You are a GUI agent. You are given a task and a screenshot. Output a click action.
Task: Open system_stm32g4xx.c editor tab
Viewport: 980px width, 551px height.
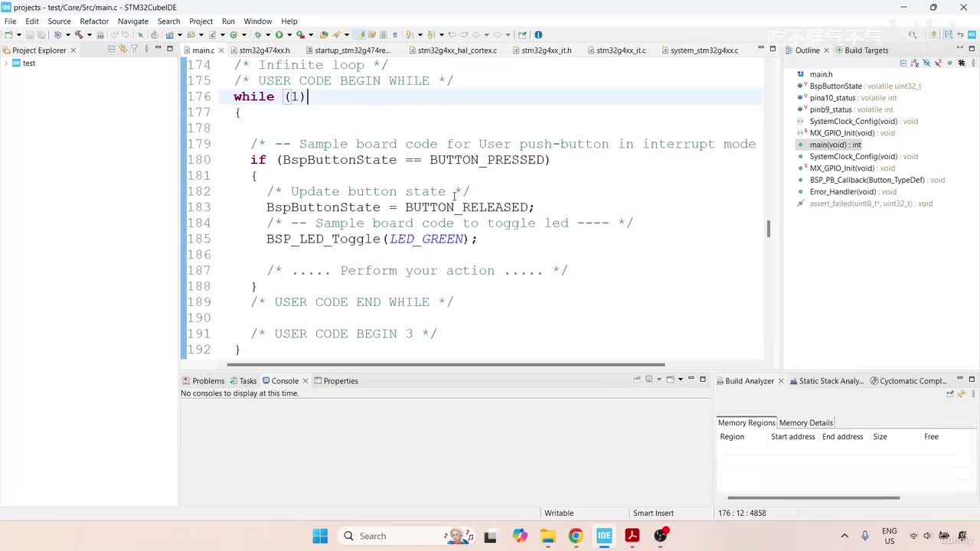pyautogui.click(x=704, y=51)
